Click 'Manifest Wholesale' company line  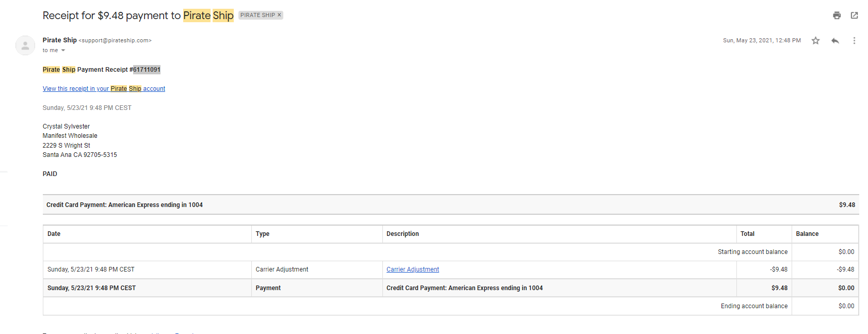point(70,136)
